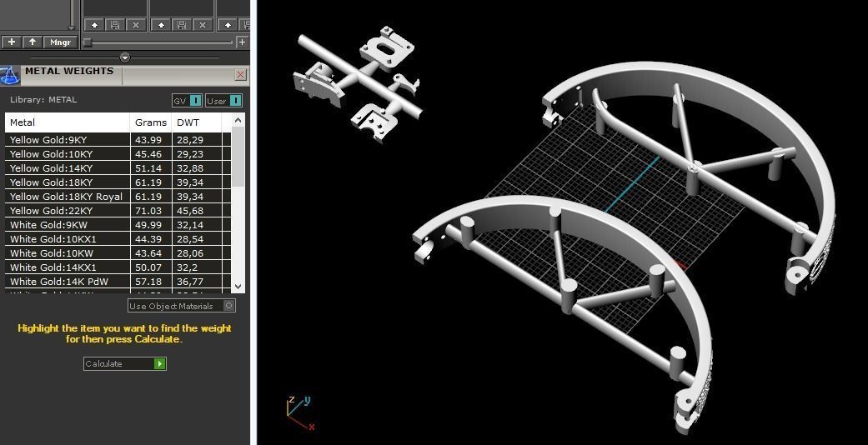This screenshot has height=445, width=868.
Task: Click the slot strip slider track
Action: point(161,42)
